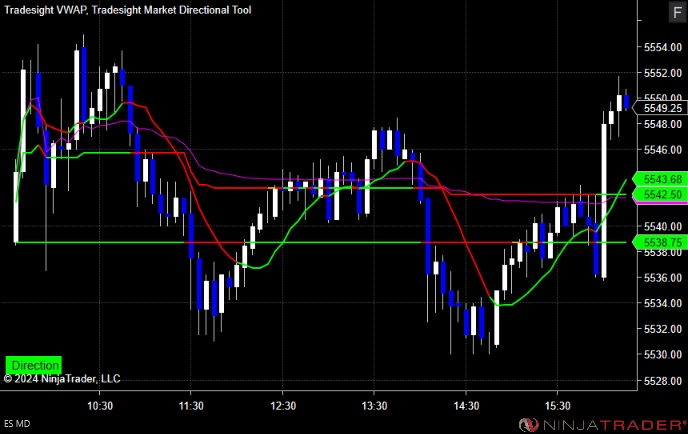
Task: Click the 13:30 time axis label
Action: (x=374, y=406)
